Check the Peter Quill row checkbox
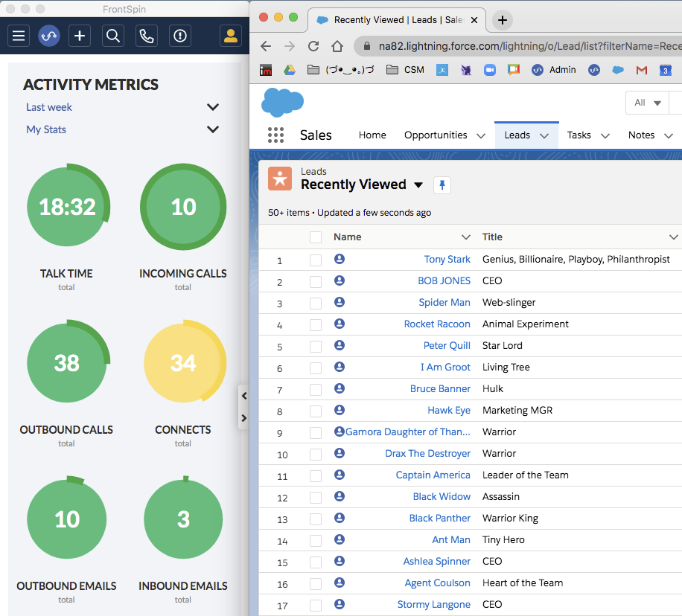 (x=316, y=347)
